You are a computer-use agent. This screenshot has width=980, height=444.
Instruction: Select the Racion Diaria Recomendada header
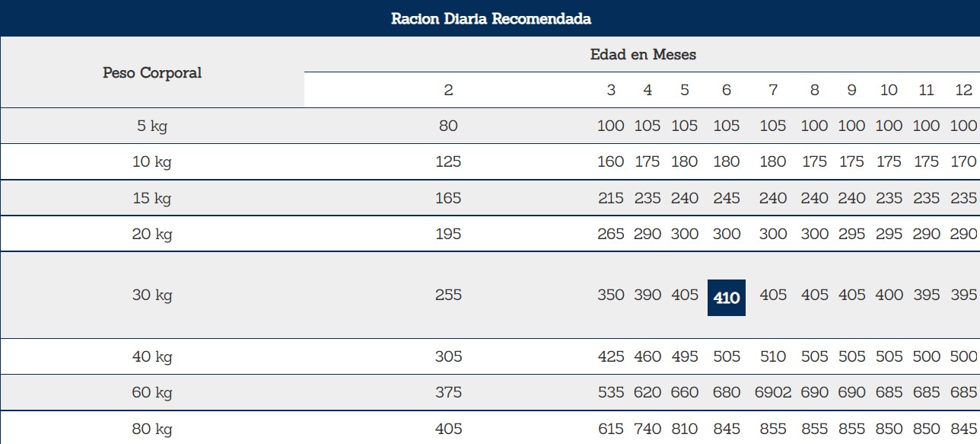tap(491, 19)
